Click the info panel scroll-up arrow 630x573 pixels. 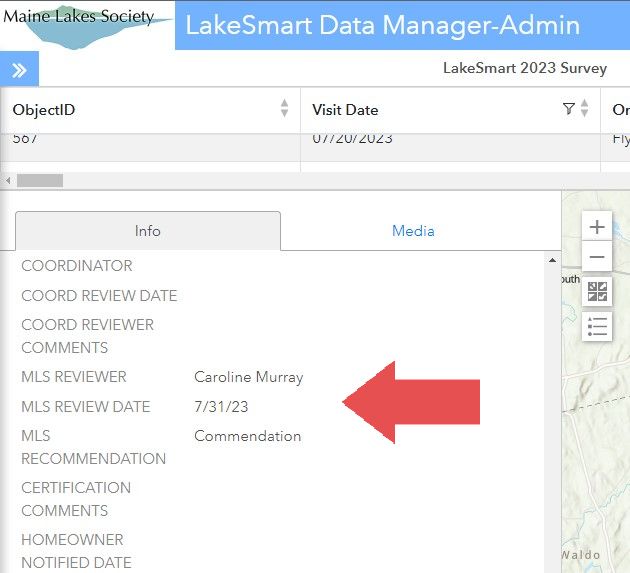(553, 261)
